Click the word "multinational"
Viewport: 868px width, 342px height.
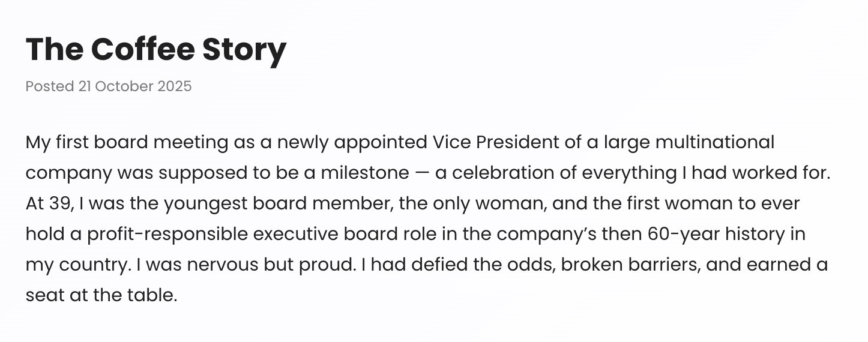pos(716,143)
